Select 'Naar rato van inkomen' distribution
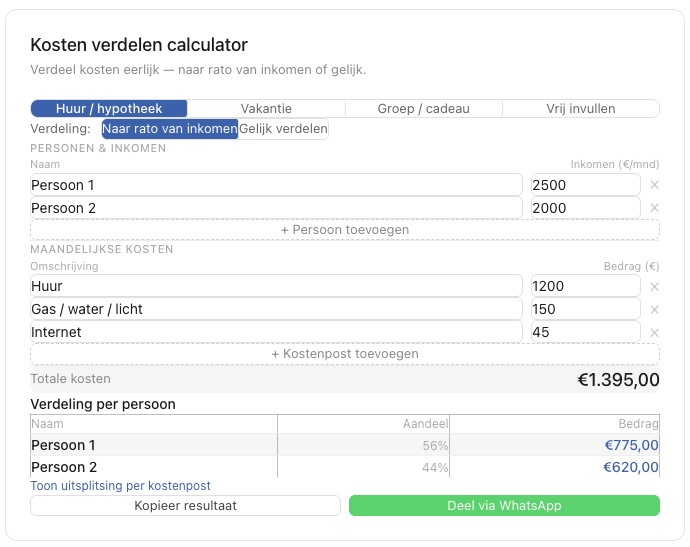 [x=170, y=129]
